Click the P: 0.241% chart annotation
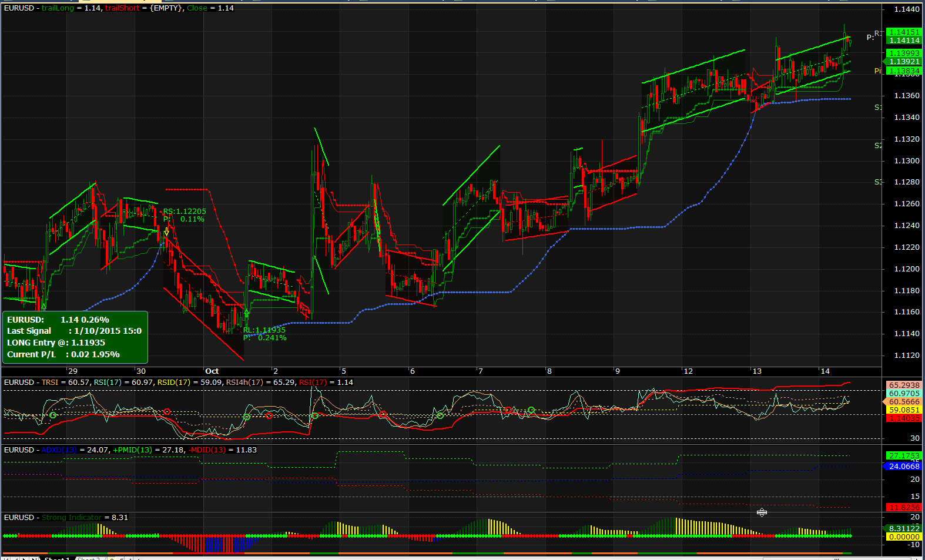This screenshot has height=560, width=925. click(264, 338)
